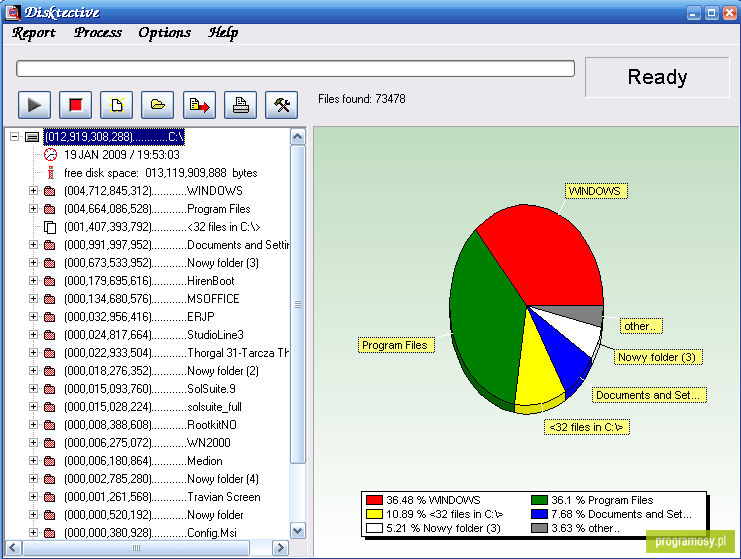Click the Ready status panel
The width and height of the screenshot is (741, 559).
click(x=657, y=77)
